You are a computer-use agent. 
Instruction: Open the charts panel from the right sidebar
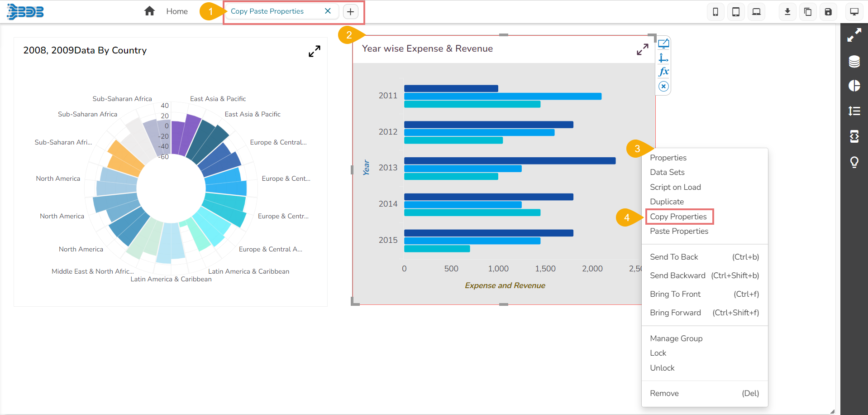[854, 86]
